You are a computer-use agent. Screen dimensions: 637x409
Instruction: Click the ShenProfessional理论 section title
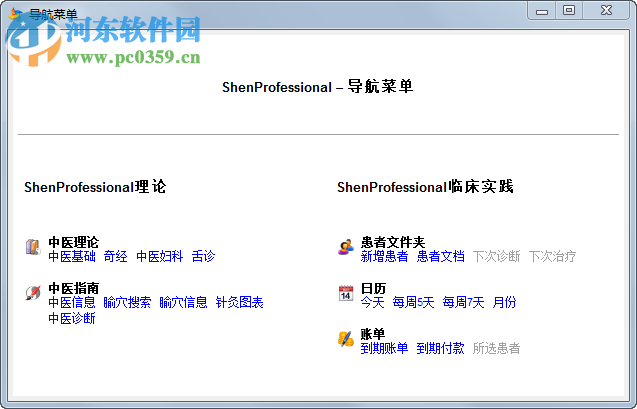coord(95,187)
